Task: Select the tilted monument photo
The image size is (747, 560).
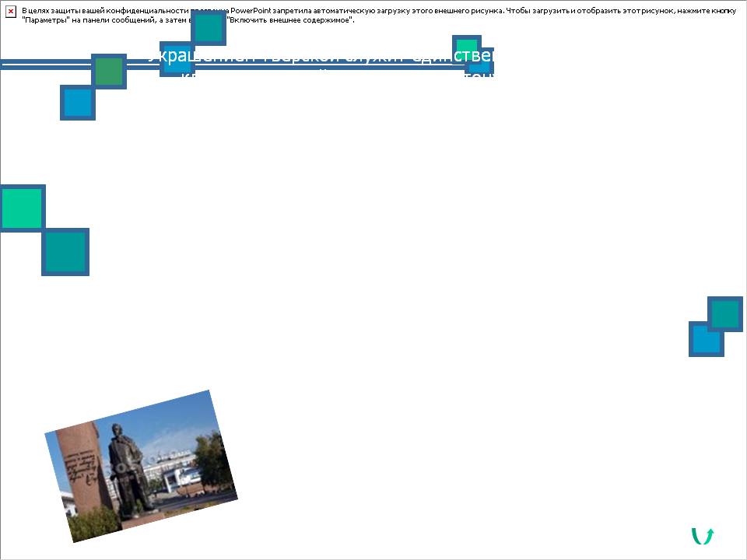Action: pyautogui.click(x=141, y=465)
